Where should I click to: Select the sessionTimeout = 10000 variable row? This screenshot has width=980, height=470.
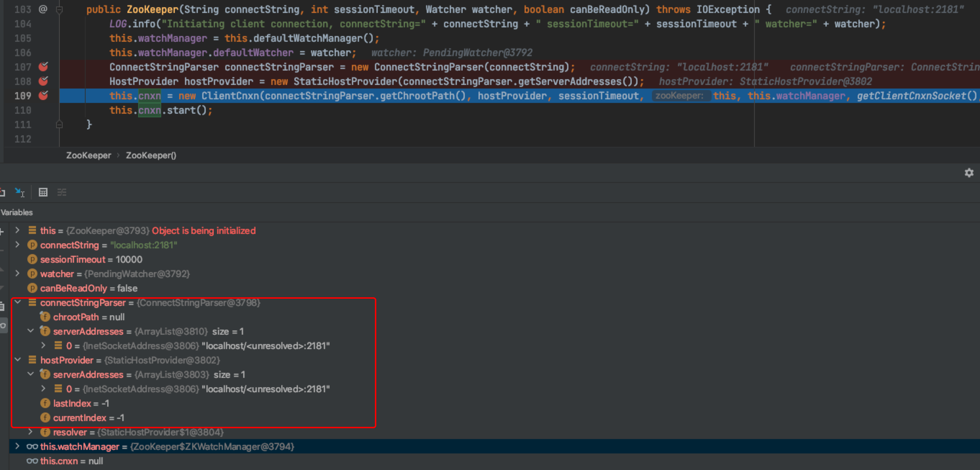click(x=91, y=259)
